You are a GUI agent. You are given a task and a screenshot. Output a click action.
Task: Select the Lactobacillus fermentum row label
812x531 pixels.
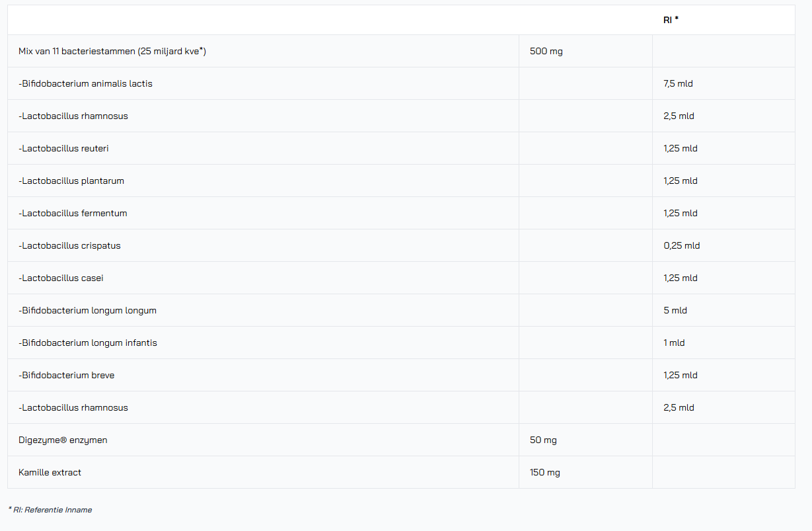coord(73,213)
